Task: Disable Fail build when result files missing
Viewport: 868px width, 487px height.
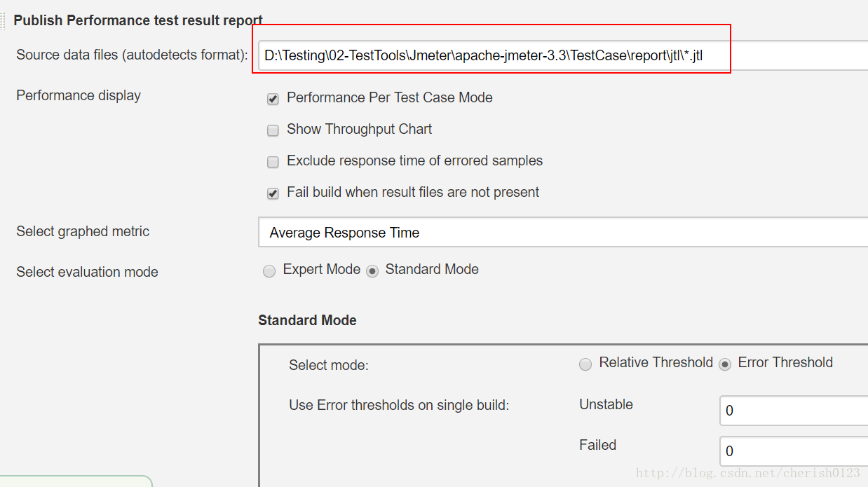Action: (x=273, y=193)
